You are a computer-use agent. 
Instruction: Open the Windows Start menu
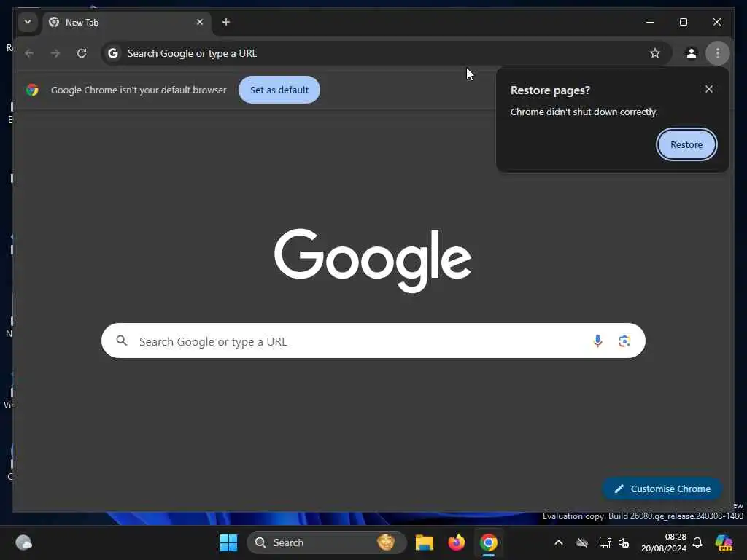228,542
